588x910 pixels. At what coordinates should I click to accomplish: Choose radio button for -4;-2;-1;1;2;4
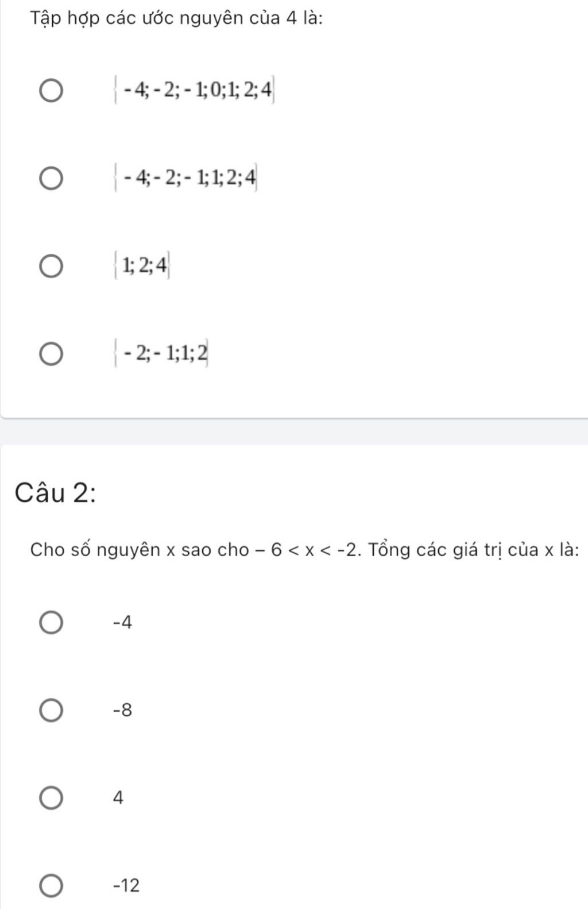pos(51,179)
